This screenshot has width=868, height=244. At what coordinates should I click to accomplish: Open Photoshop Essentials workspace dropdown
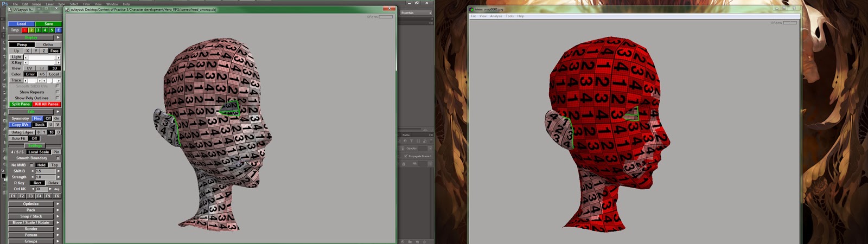coord(416,12)
